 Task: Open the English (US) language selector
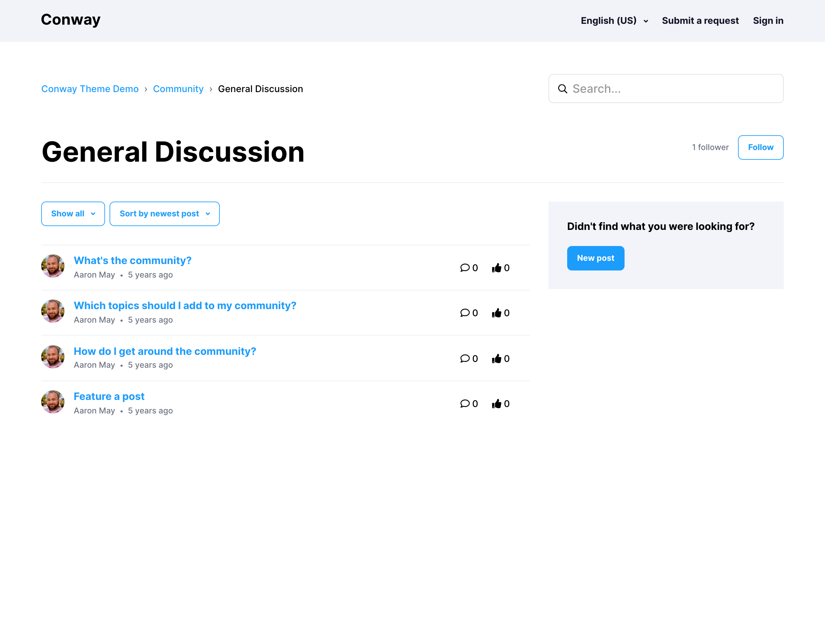point(614,21)
